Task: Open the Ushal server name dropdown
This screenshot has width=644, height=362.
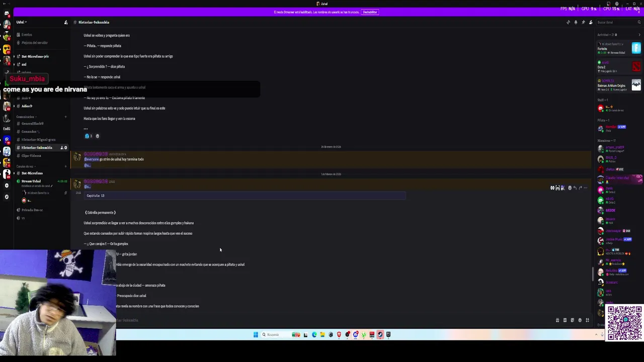Action: coord(21,22)
